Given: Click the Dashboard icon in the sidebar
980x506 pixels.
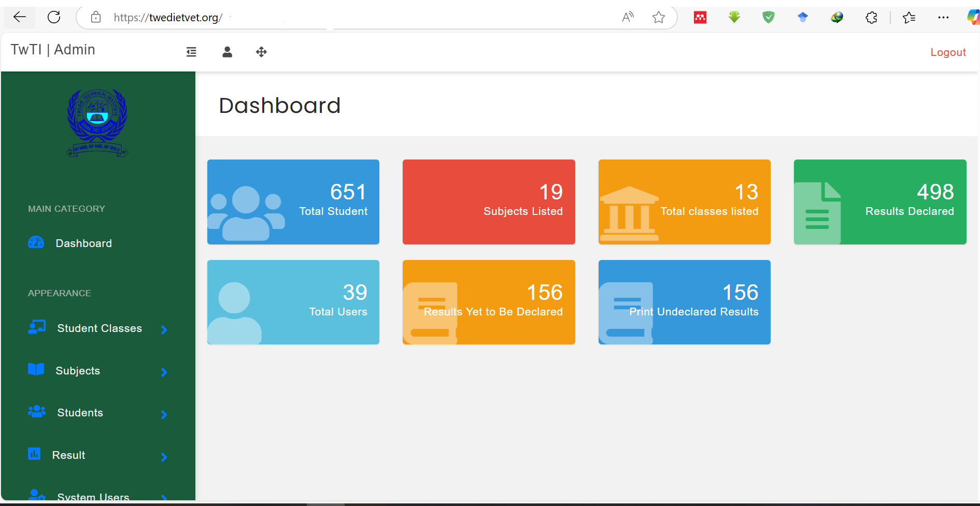Looking at the screenshot, I should click(x=35, y=242).
